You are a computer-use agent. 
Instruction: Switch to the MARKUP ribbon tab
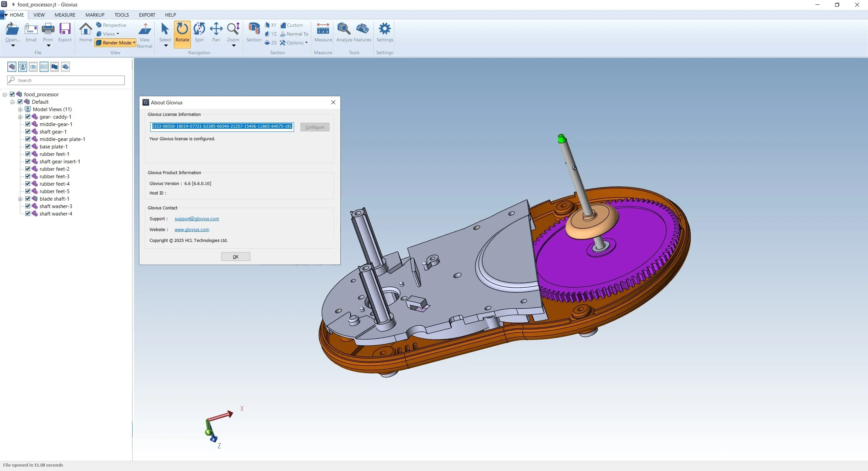click(x=95, y=15)
